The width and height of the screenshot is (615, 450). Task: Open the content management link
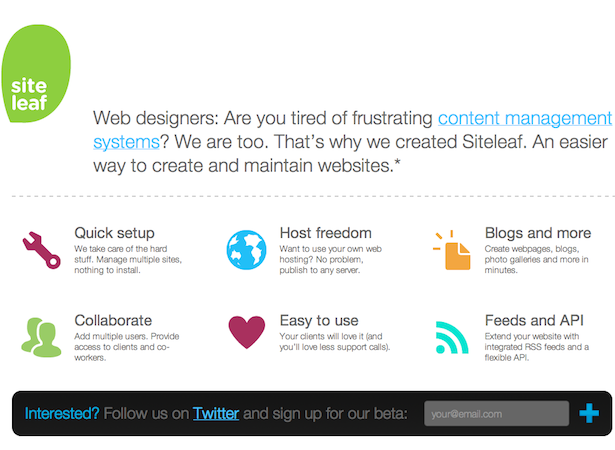click(525, 118)
